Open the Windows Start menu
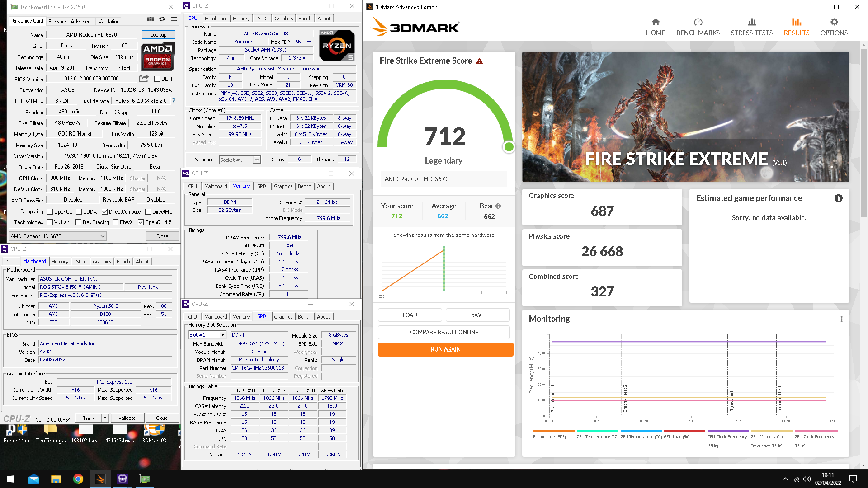Screen dimensions: 868x488 click(11, 479)
